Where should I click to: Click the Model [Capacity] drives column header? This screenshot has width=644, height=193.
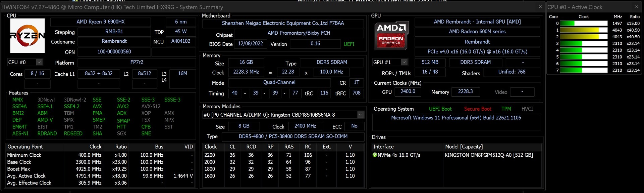click(492, 147)
